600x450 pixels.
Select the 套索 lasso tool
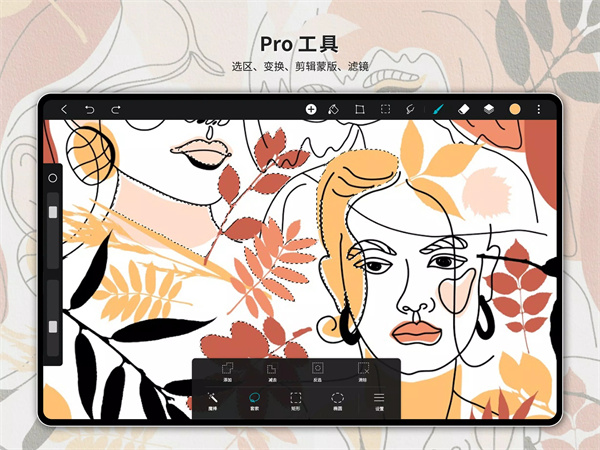(255, 402)
